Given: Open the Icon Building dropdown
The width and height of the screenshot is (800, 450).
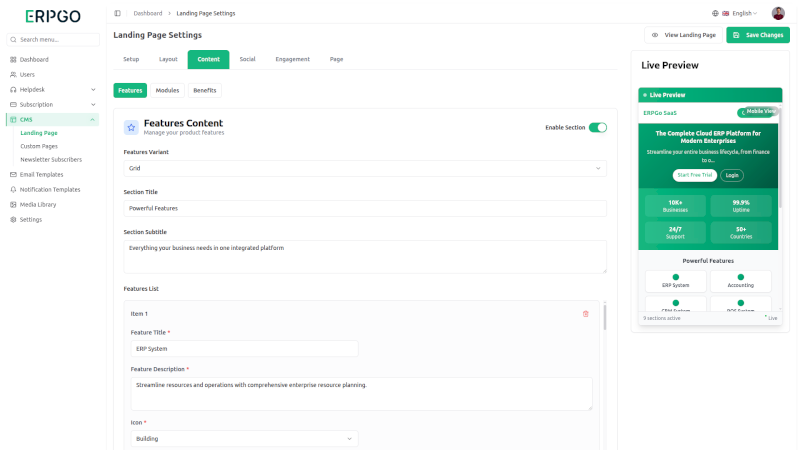Looking at the screenshot, I should click(244, 439).
